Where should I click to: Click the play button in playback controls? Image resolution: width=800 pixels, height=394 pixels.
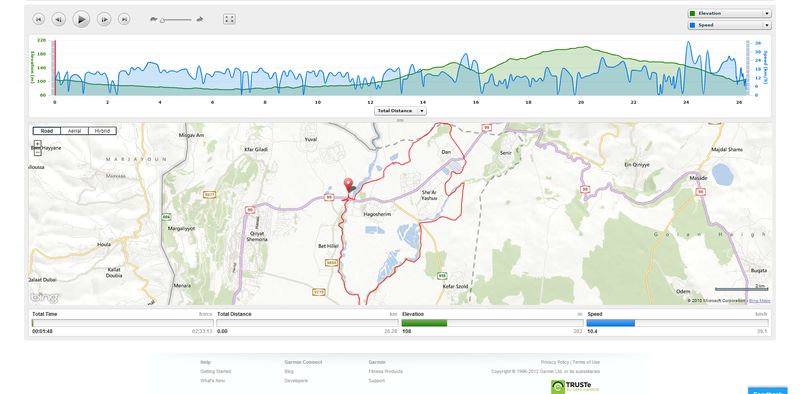(x=81, y=19)
